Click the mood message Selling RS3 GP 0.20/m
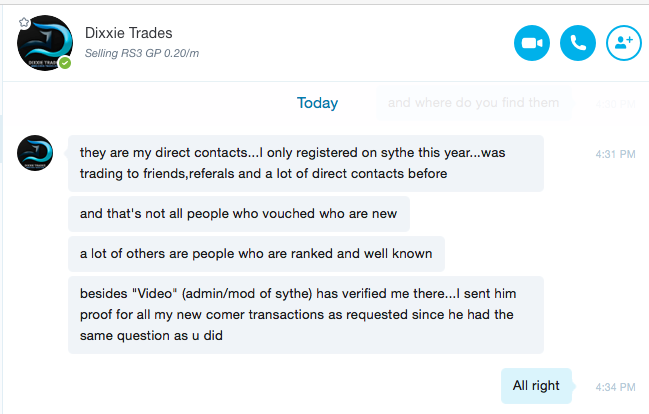The image size is (649, 414). pyautogui.click(x=142, y=53)
